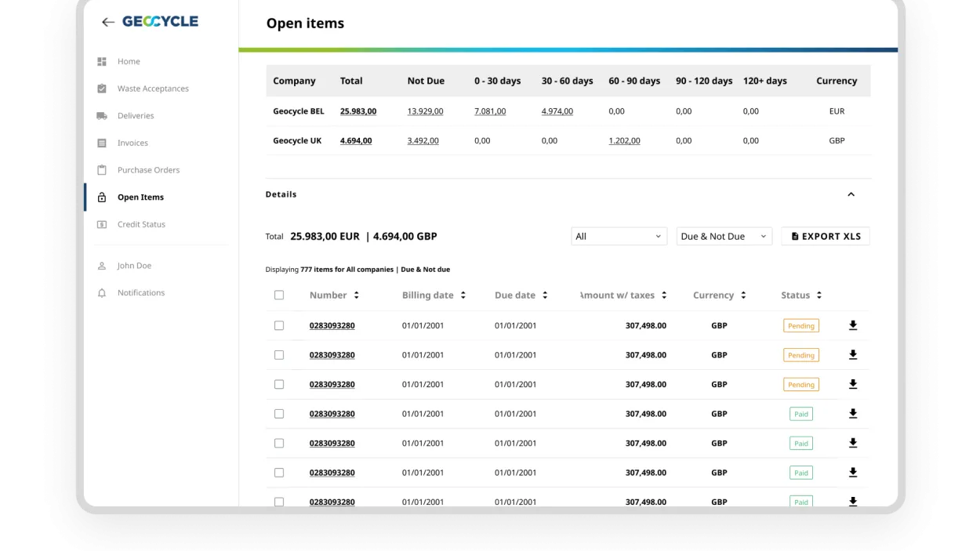Open the All companies dropdown
The width and height of the screenshot is (980, 551).
coord(619,236)
